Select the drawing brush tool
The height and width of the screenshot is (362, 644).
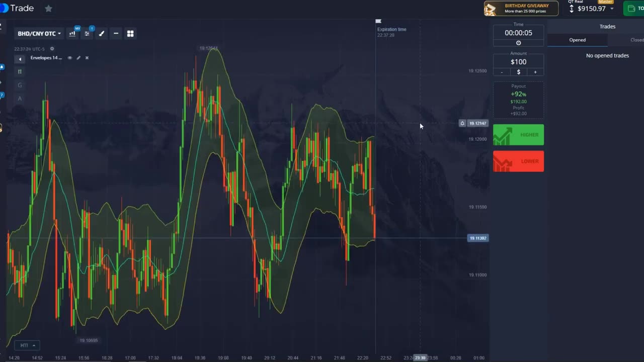tap(102, 34)
